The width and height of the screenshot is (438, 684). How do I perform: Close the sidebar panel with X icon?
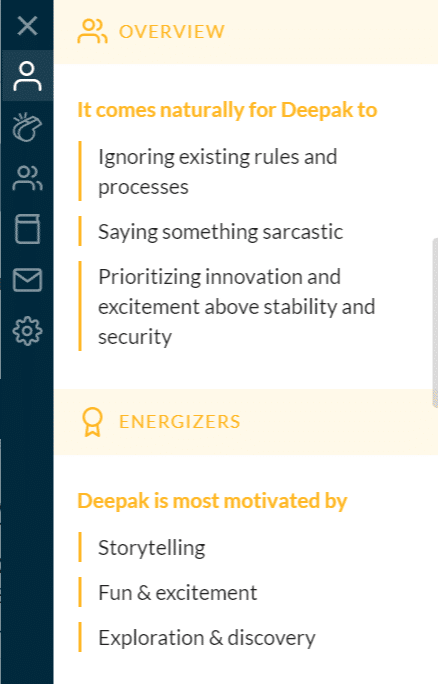point(27,25)
